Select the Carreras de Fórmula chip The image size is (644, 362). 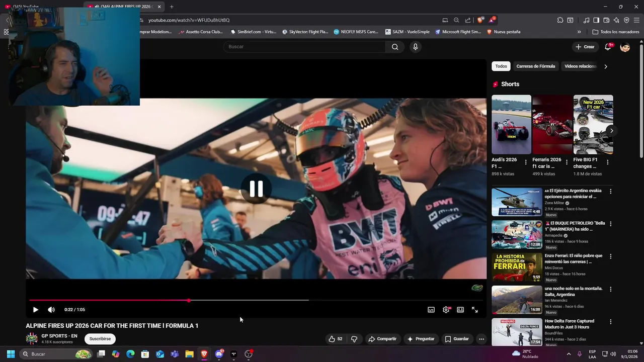click(535, 66)
